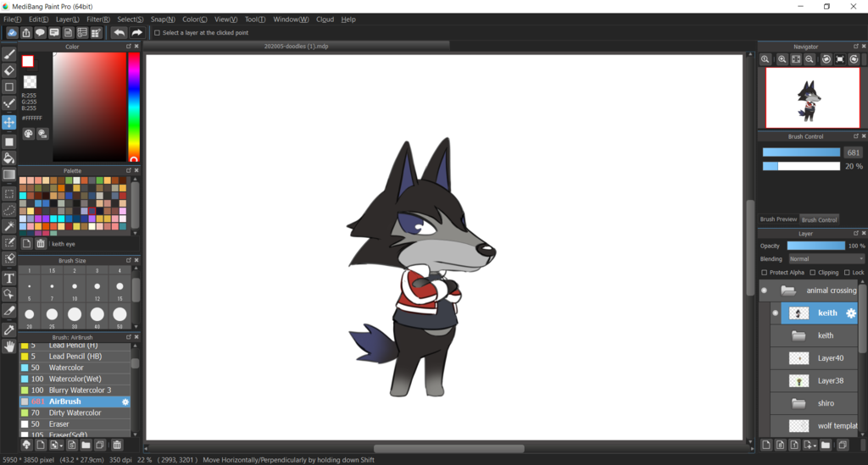Image resolution: width=868 pixels, height=465 pixels.
Task: Click the transparent color swatch
Action: pyautogui.click(x=30, y=82)
